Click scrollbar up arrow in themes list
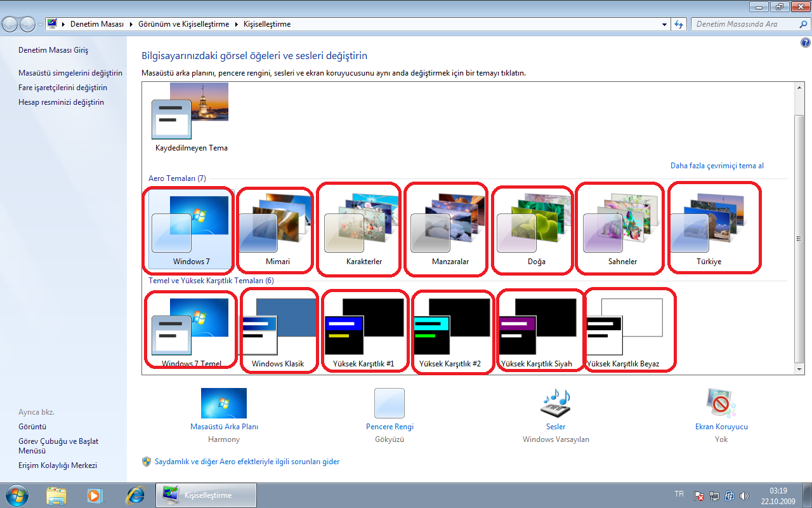The image size is (812, 508). (x=799, y=88)
